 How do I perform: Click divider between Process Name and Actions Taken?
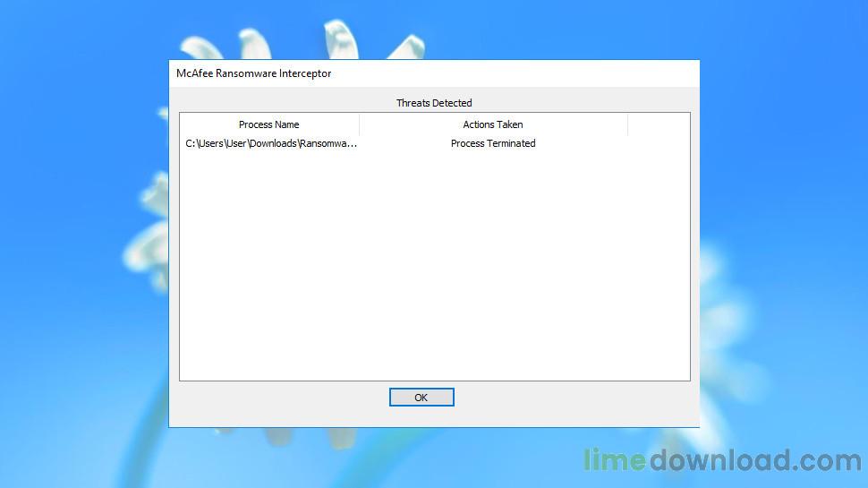[x=359, y=124]
